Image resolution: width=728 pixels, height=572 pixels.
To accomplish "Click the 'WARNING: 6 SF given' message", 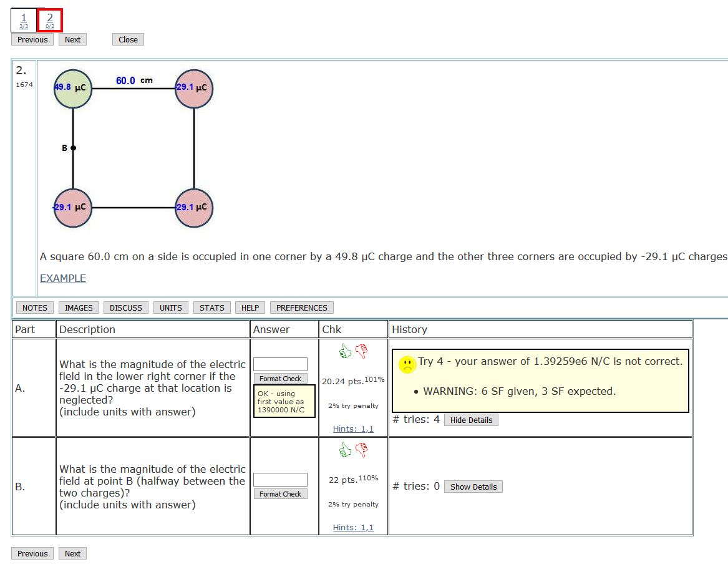I will [519, 391].
